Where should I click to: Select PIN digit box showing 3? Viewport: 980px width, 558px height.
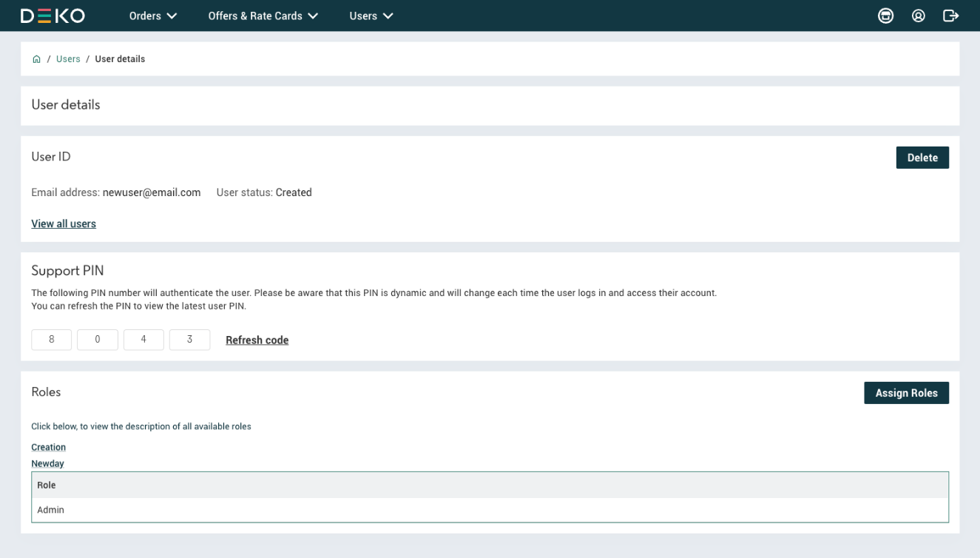pyautogui.click(x=189, y=340)
